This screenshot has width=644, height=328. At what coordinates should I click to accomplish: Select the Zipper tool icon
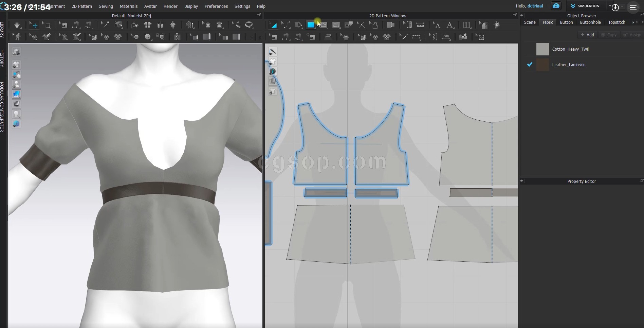pos(177,37)
